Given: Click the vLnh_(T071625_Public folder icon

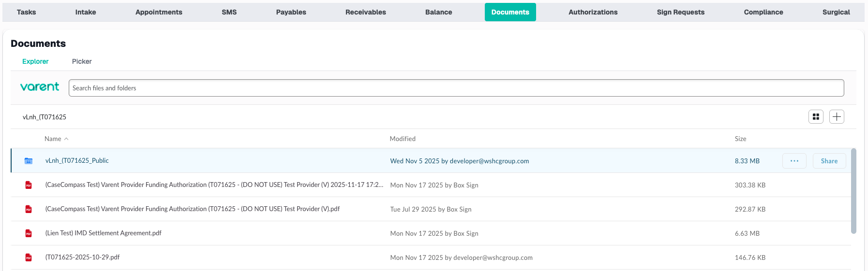Looking at the screenshot, I should pyautogui.click(x=29, y=161).
